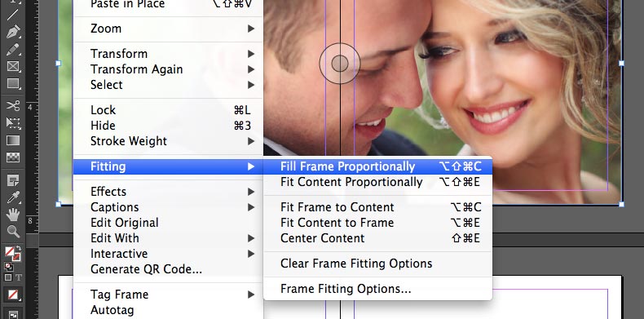Expand the Captions submenu arrow
Image resolution: width=644 pixels, height=319 pixels.
click(x=250, y=207)
